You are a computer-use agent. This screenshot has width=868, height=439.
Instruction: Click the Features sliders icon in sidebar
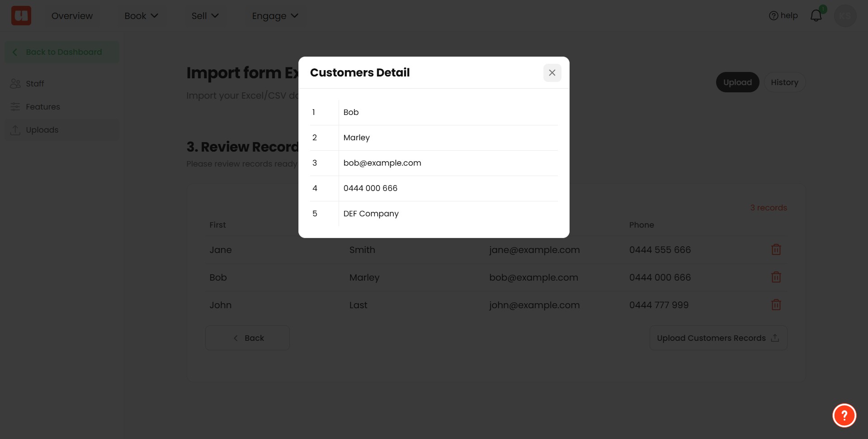tap(15, 107)
